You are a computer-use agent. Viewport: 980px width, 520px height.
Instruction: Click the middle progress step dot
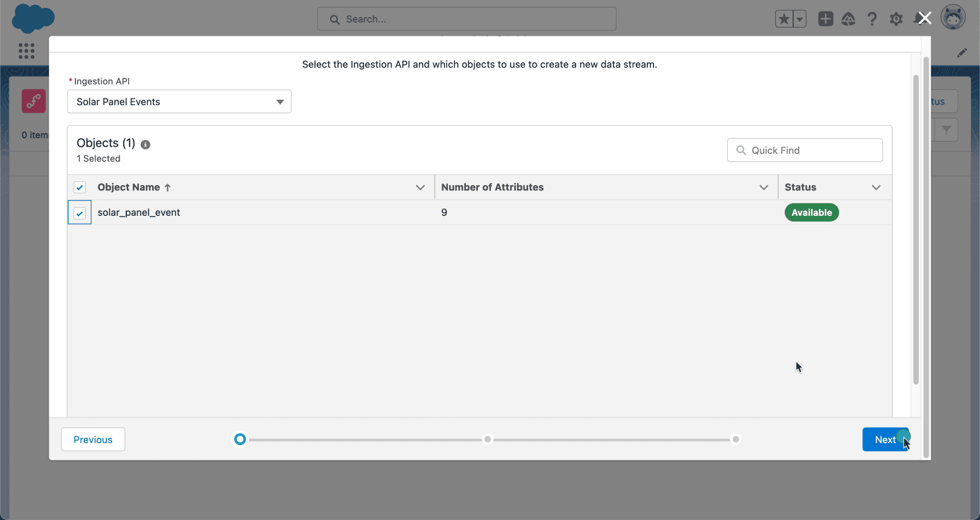(x=488, y=439)
